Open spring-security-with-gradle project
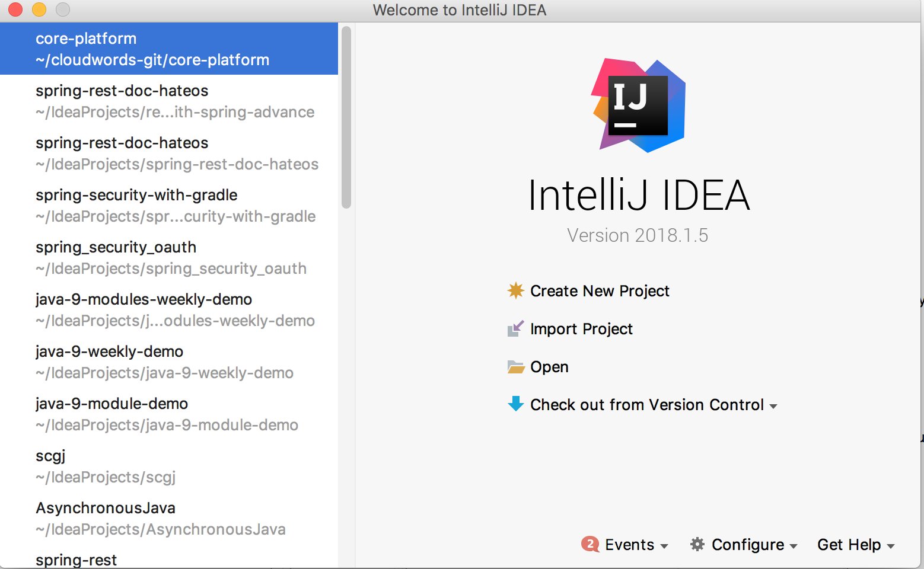Viewport: 924px width, 569px height. tap(169, 205)
